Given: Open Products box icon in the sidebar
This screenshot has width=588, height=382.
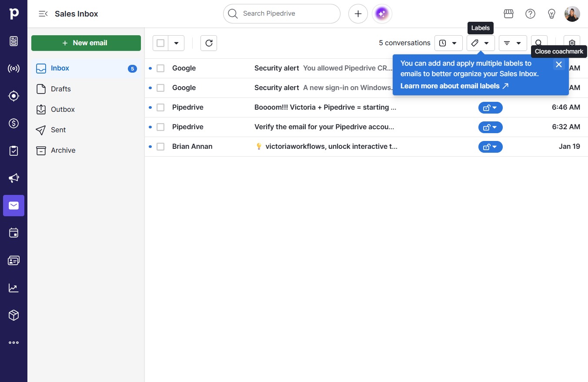Looking at the screenshot, I should [13, 315].
